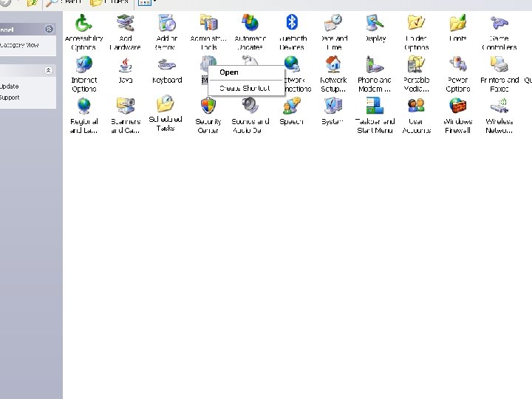Screen dimensions: 532x399
Task: Open the Scheduled Tasks icon
Action: [x=166, y=104]
